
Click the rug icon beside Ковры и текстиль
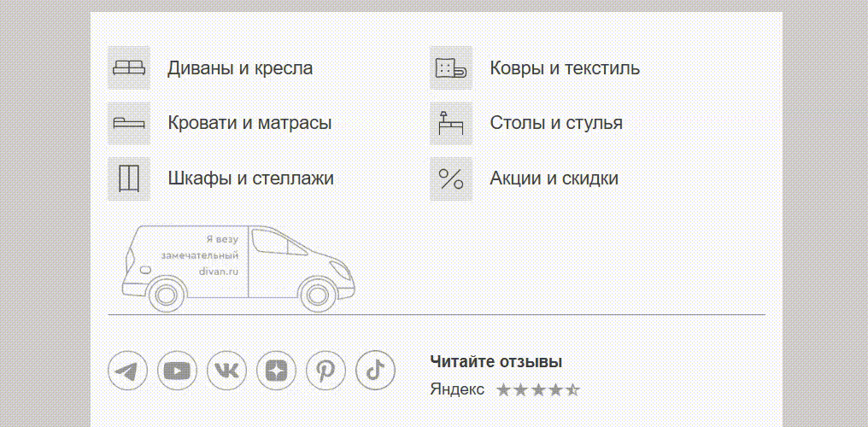click(x=451, y=68)
